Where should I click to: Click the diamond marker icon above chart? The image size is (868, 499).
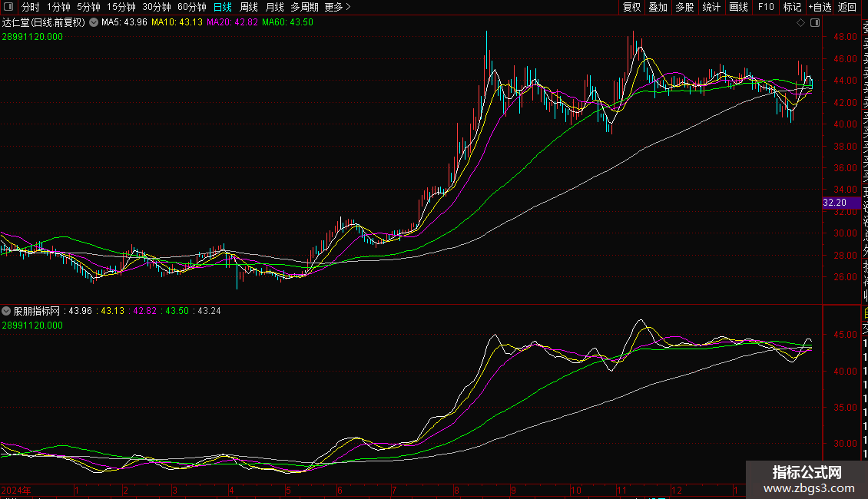click(x=800, y=23)
